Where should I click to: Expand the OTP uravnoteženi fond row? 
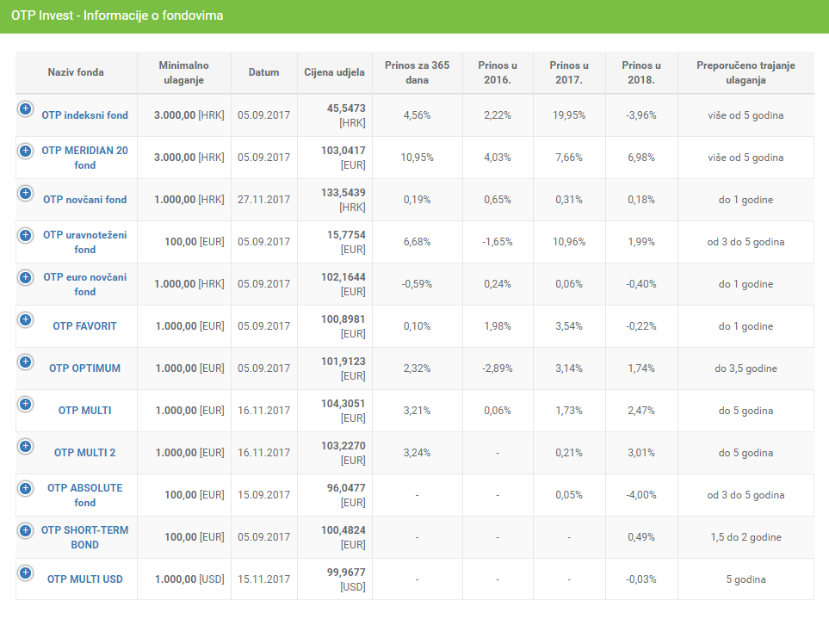tap(25, 235)
